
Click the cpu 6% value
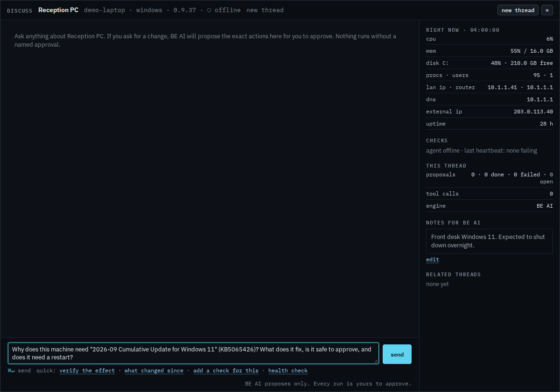[550, 39]
